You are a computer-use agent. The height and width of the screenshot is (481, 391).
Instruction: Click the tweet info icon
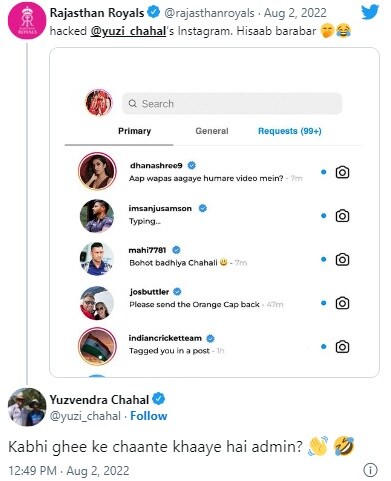370,470
